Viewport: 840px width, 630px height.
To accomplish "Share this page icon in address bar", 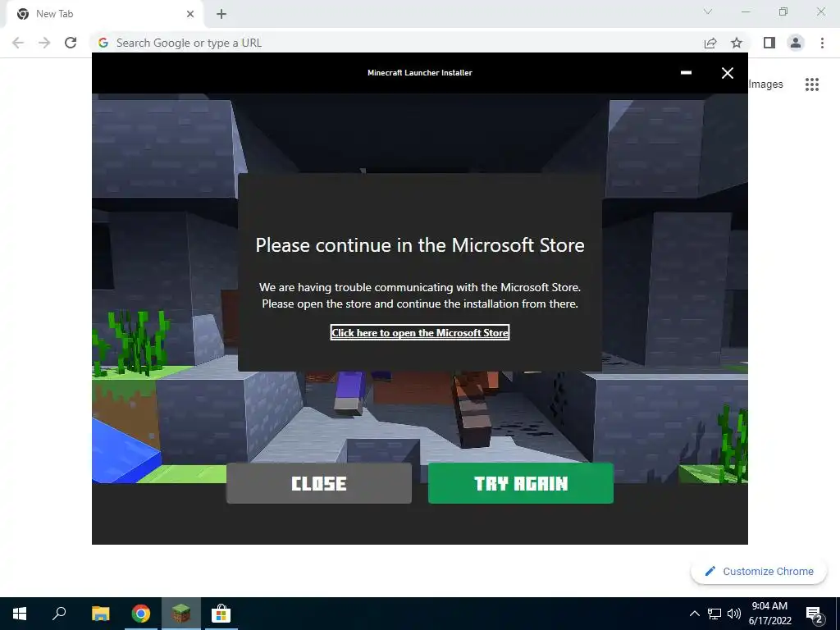I will tap(710, 43).
